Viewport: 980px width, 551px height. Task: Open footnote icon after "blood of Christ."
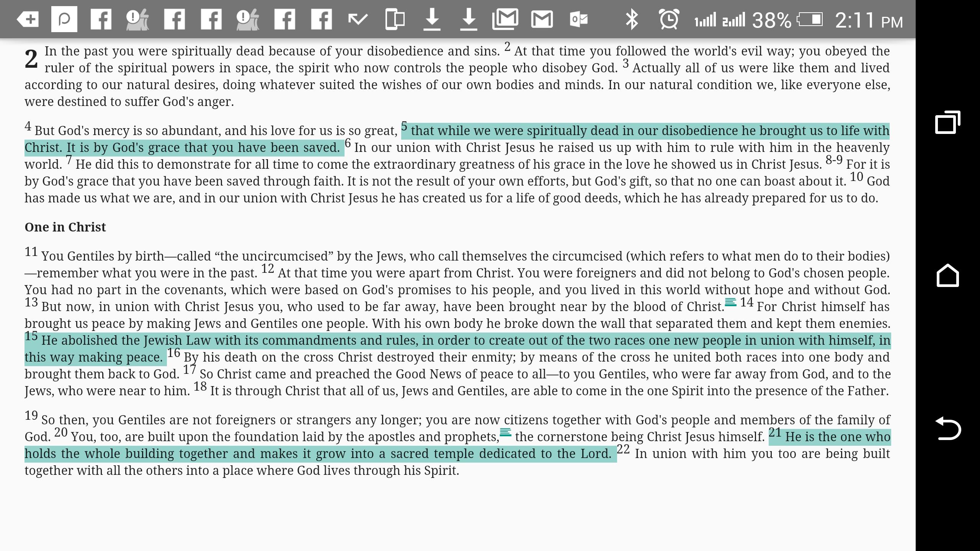[x=730, y=302]
